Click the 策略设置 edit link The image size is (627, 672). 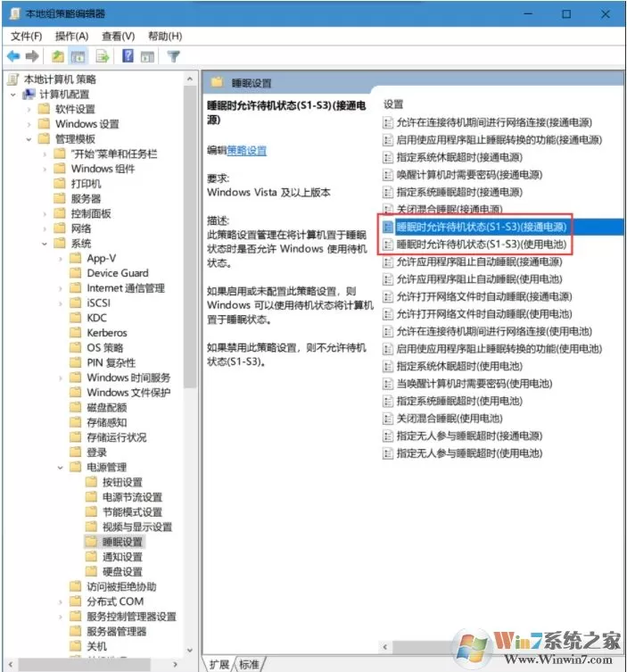pyautogui.click(x=247, y=151)
